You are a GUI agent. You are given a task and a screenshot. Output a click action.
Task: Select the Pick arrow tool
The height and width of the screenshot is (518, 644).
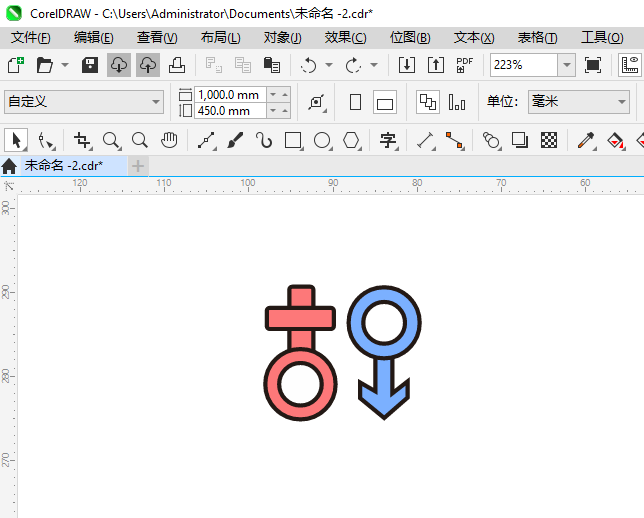click(x=16, y=140)
